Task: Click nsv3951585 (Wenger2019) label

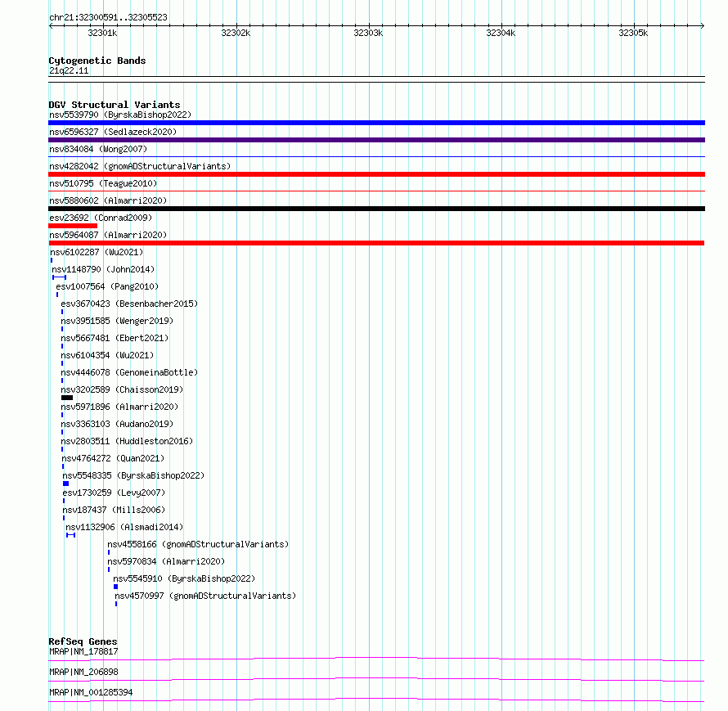Action: [117, 321]
